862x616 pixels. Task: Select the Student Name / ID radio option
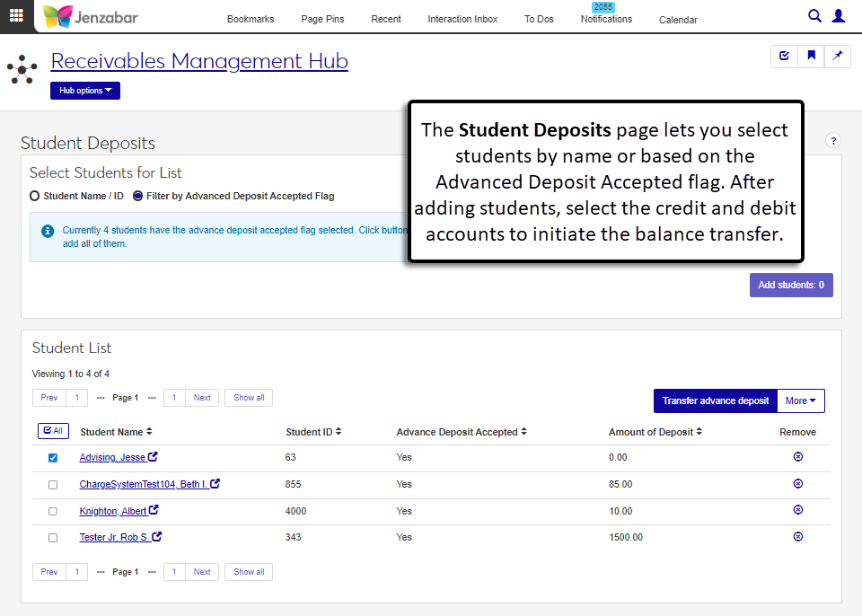[35, 196]
